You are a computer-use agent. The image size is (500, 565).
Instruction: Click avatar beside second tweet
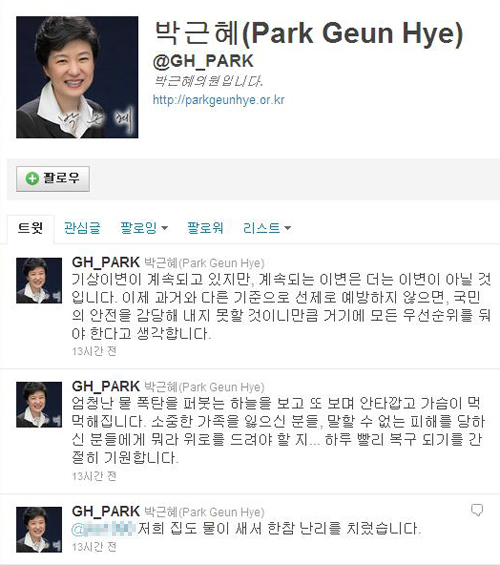[x=39, y=405]
